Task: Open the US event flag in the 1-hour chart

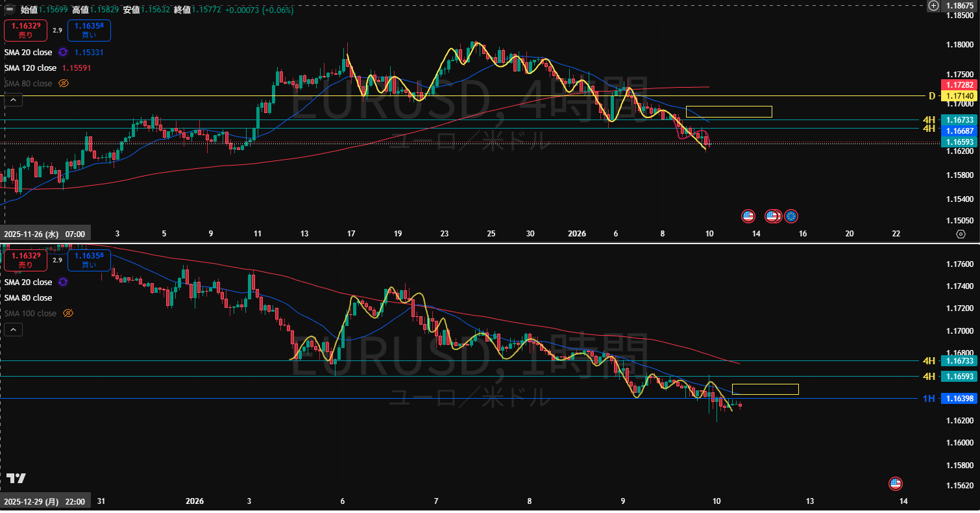Action: point(896,483)
